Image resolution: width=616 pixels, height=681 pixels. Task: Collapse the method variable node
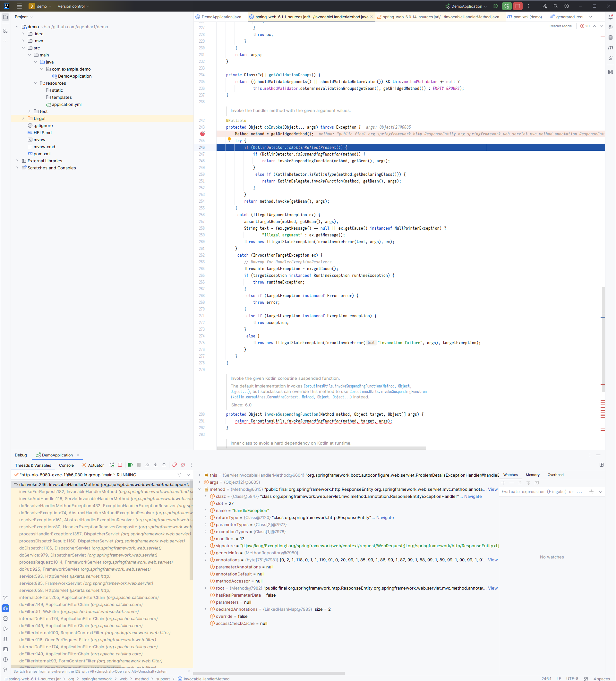199,489
